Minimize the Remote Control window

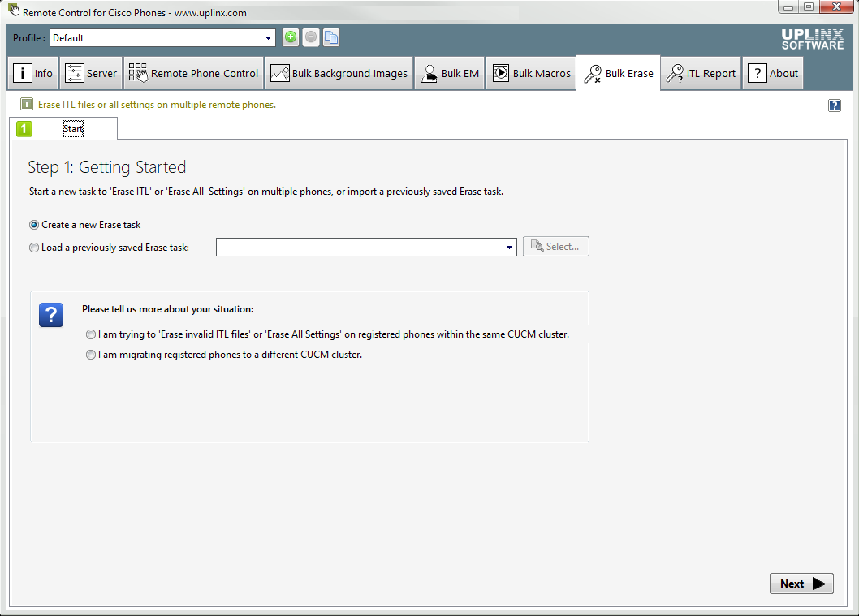pos(788,7)
